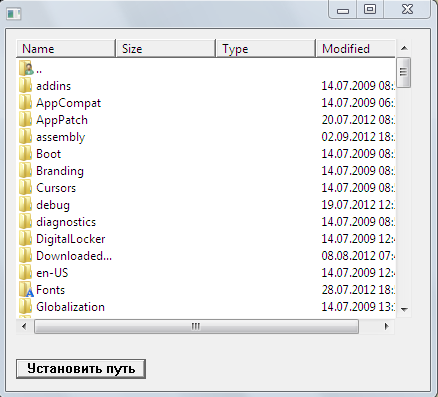The image size is (438, 397).
Task: Sort the list by Name column
Action: click(x=66, y=49)
